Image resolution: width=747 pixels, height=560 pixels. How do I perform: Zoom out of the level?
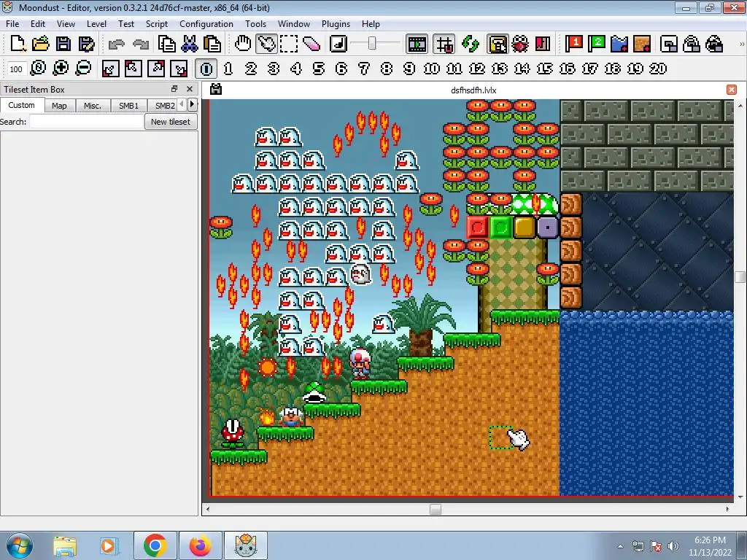coord(83,68)
